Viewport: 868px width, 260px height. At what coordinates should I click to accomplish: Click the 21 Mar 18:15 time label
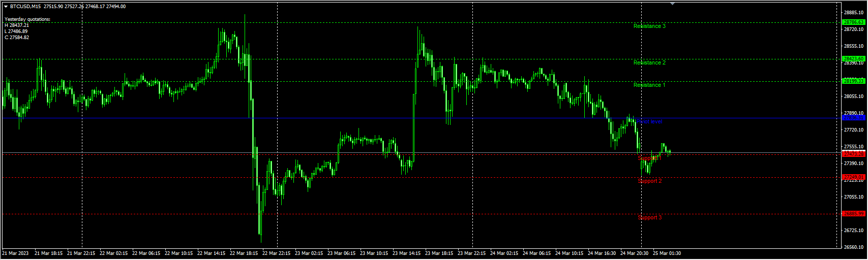[49, 253]
